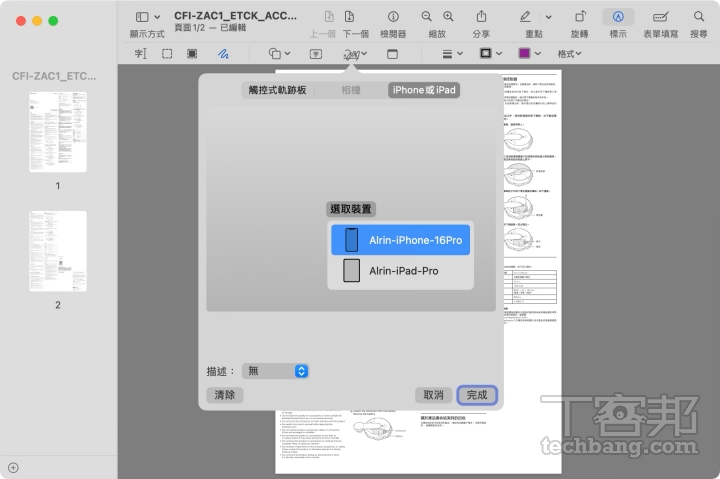720x479 pixels.
Task: Click the Clear (清除) button
Action: (225, 395)
